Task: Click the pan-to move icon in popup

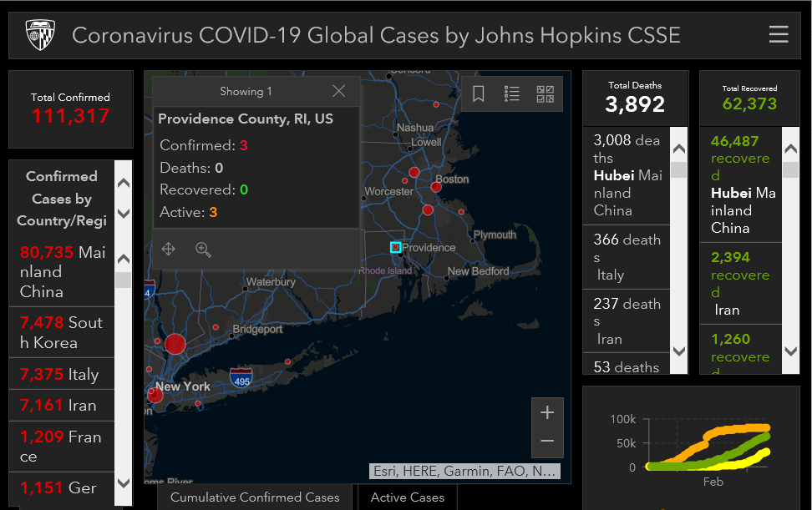Action: click(168, 250)
